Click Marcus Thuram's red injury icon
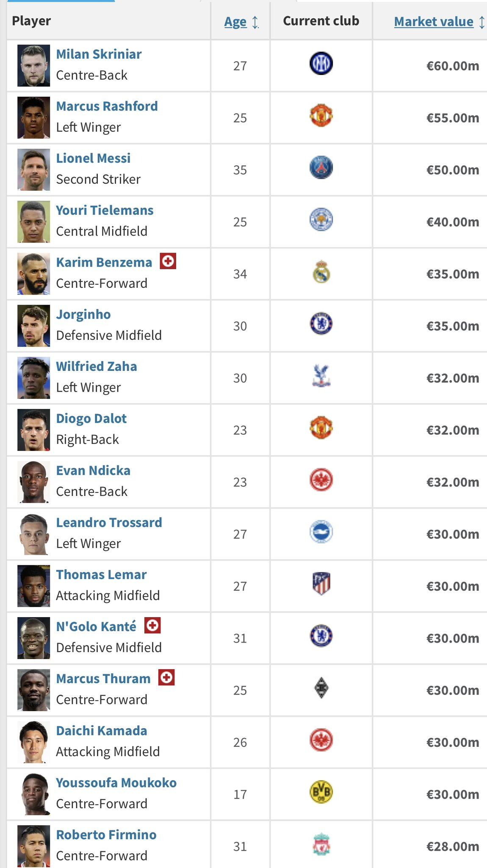 [166, 677]
